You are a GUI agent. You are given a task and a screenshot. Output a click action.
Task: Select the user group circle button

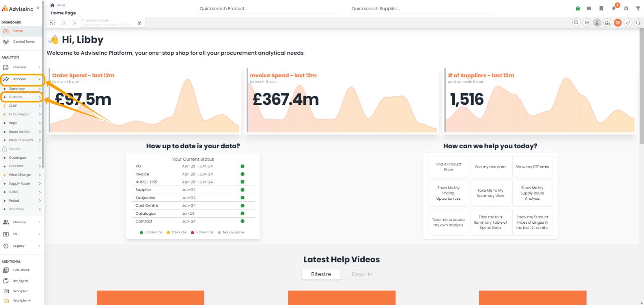pyautogui.click(x=607, y=23)
